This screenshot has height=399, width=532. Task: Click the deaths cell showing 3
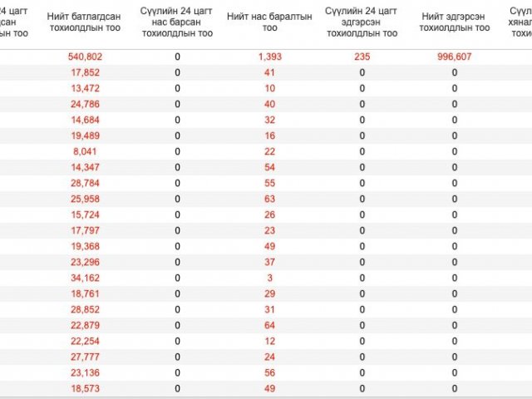269,278
